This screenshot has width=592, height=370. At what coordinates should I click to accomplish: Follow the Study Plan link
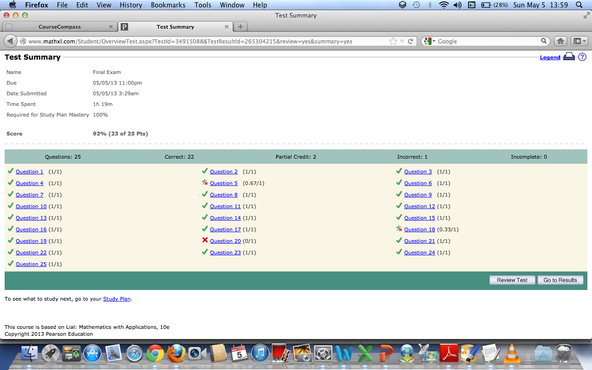point(117,299)
